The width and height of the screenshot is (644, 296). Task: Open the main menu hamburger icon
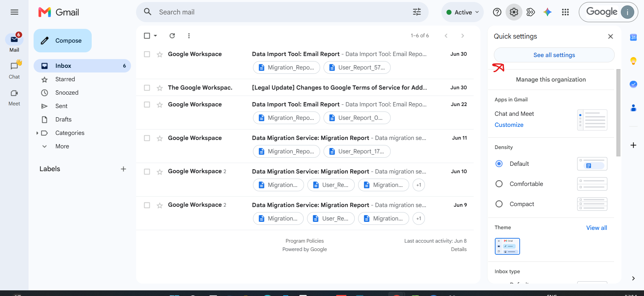(14, 12)
